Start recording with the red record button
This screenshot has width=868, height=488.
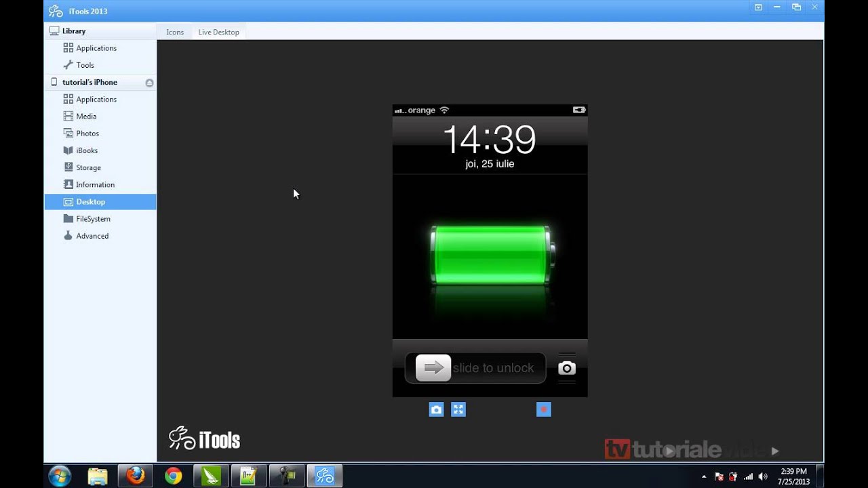pos(544,409)
